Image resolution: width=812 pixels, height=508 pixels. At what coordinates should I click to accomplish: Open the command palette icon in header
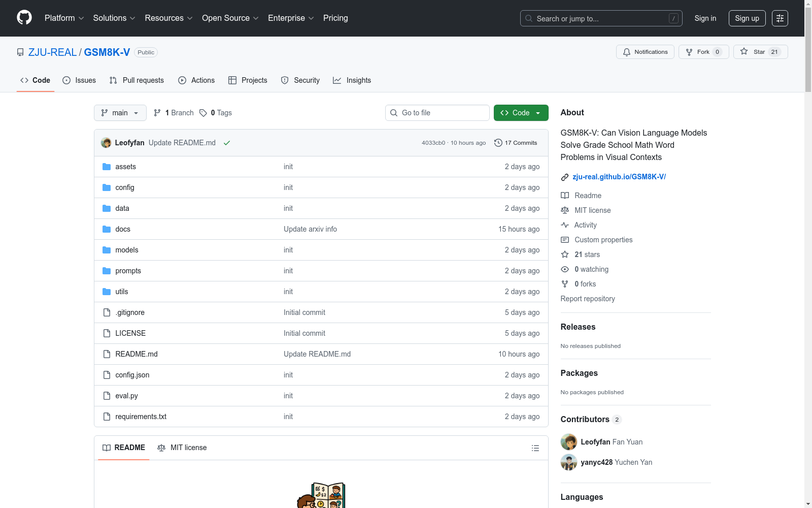(780, 18)
